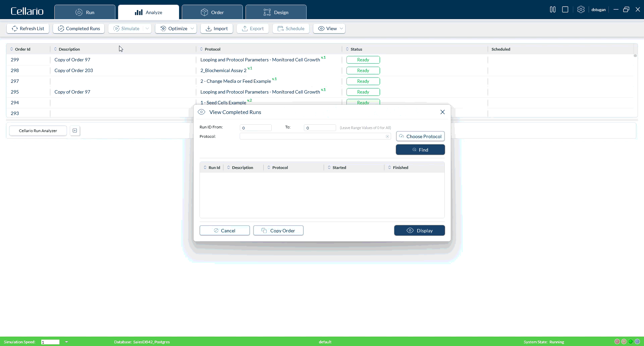The width and height of the screenshot is (644, 346).
Task: Sort completed runs by Description
Action: pyautogui.click(x=240, y=167)
